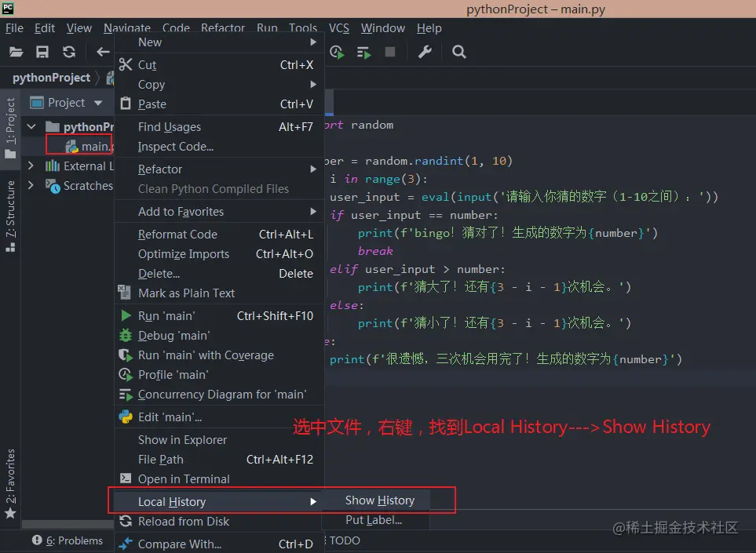
Task: Expand the Add to Favorites submenu
Action: pos(219,212)
